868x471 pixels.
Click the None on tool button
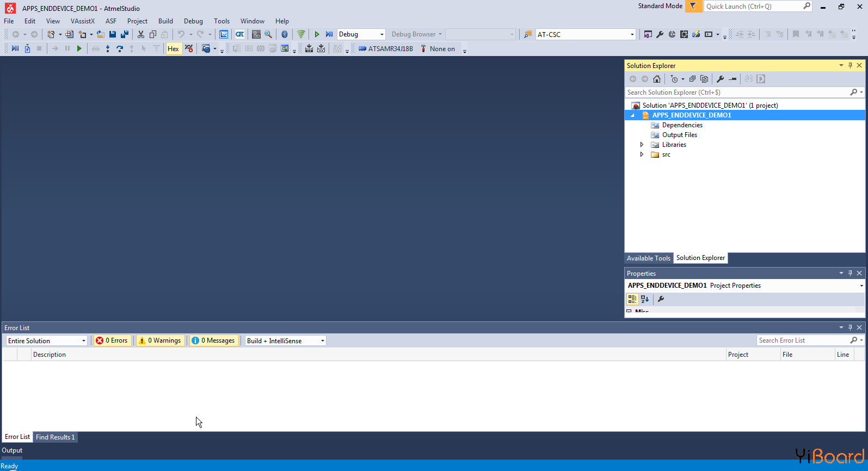[x=438, y=49]
